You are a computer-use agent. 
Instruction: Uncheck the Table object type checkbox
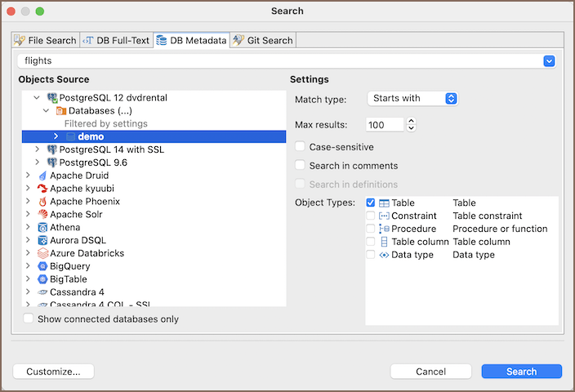(x=371, y=203)
